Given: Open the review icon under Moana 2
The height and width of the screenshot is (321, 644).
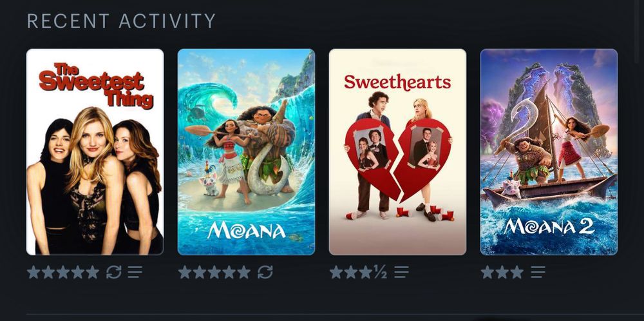Looking at the screenshot, I should point(538,272).
